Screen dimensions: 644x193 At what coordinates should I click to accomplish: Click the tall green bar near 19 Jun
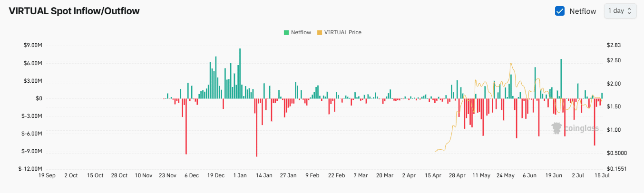[x=561, y=78]
